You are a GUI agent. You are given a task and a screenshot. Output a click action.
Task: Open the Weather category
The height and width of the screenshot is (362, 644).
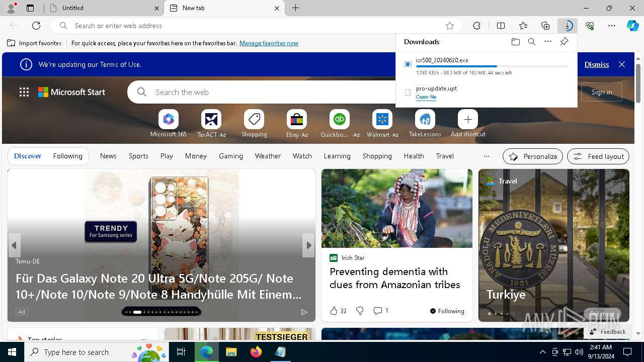click(x=268, y=156)
